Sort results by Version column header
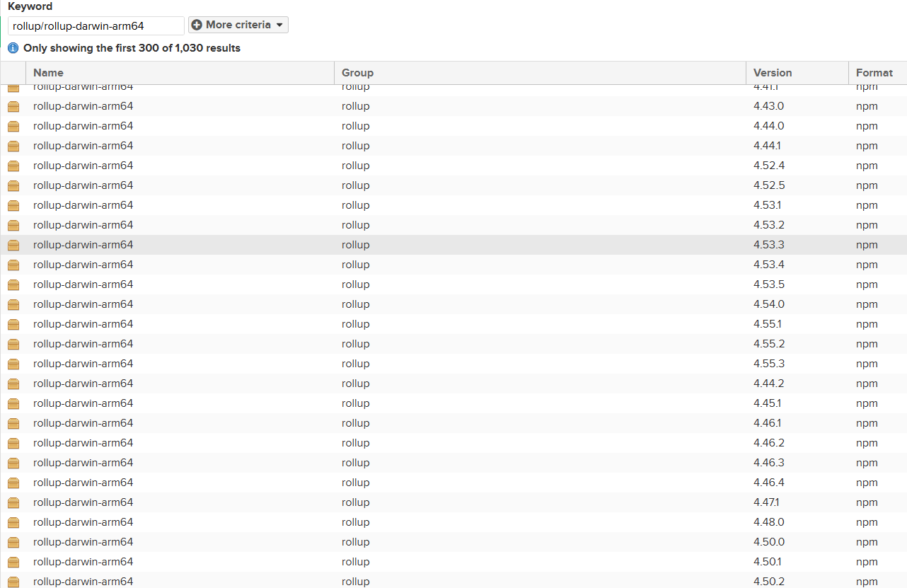This screenshot has width=907, height=588. [x=772, y=73]
